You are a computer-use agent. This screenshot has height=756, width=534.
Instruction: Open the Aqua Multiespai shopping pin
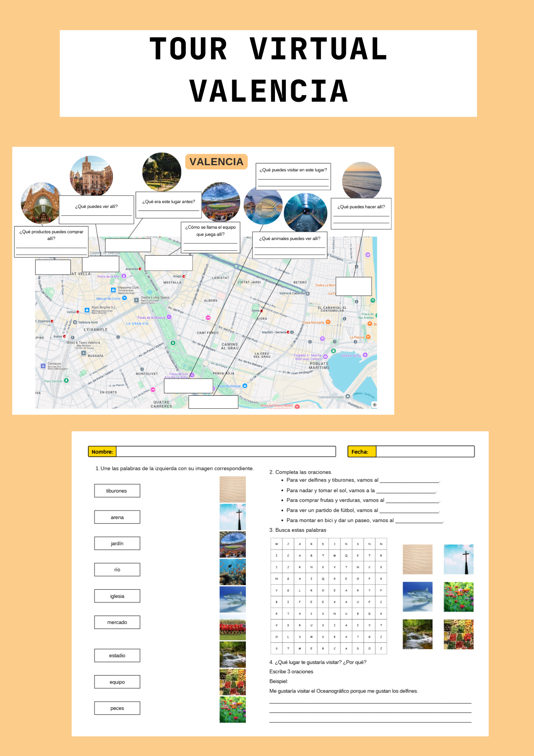[x=245, y=386]
